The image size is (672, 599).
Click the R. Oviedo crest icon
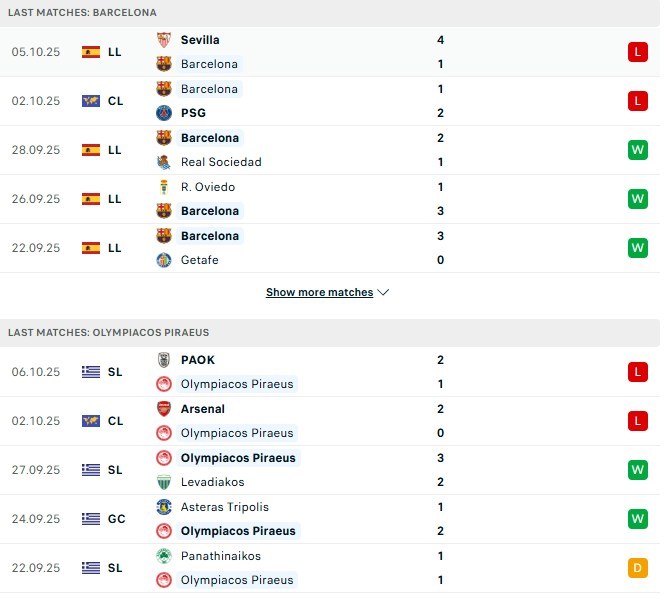[x=164, y=187]
